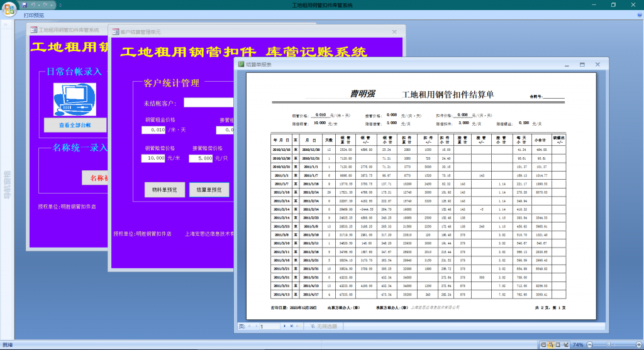Screen dimensions: 644x350
Task: Click the 物料单预览 button
Action: pos(165,190)
